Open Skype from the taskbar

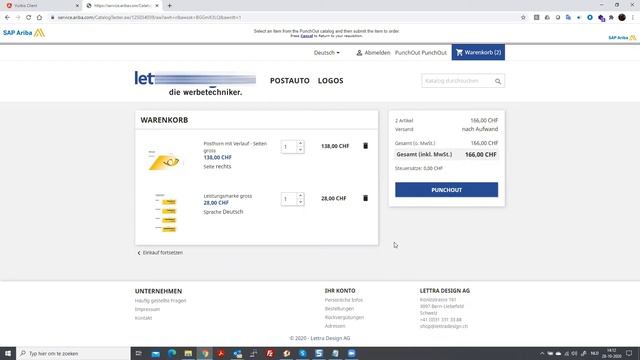(302, 353)
